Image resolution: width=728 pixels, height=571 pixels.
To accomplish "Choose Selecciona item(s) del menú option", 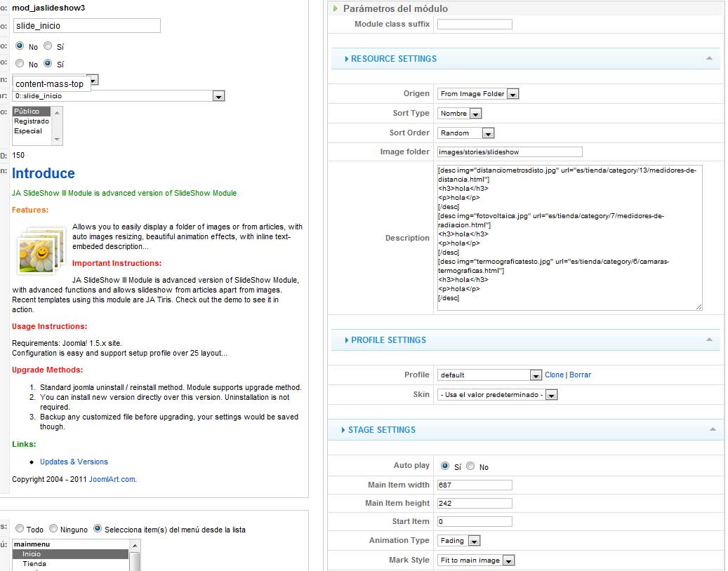I will (x=98, y=528).
